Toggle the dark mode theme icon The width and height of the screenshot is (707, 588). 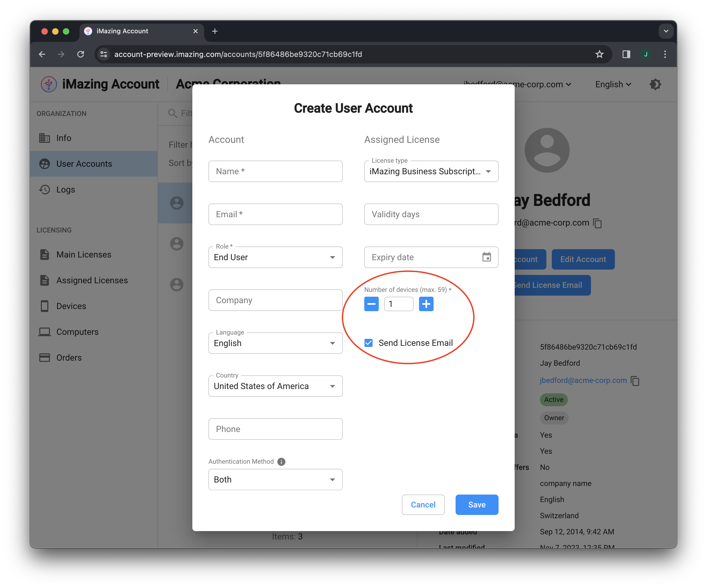coord(655,84)
